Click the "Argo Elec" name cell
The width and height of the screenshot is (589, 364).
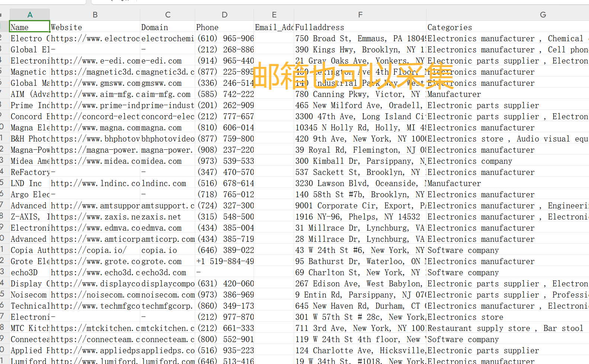click(x=30, y=194)
